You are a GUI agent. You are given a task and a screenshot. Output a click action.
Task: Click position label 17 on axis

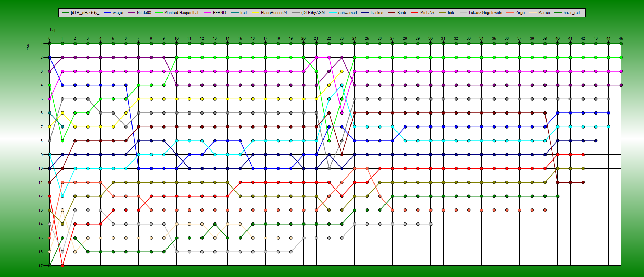point(41,266)
